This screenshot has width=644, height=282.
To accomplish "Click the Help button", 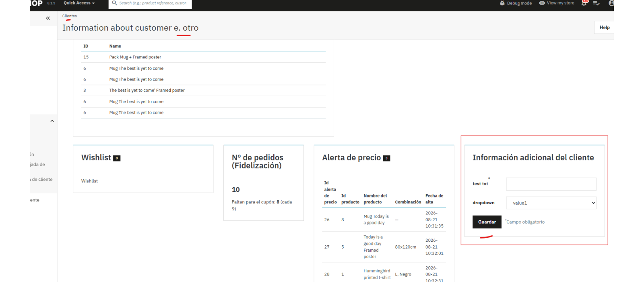I will [605, 27].
